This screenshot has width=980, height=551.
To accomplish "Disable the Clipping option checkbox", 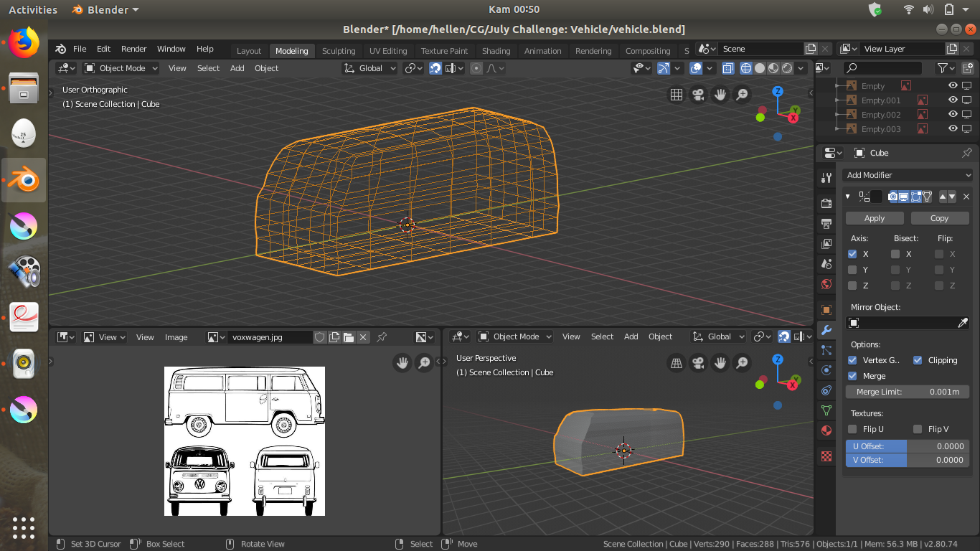I will [918, 360].
